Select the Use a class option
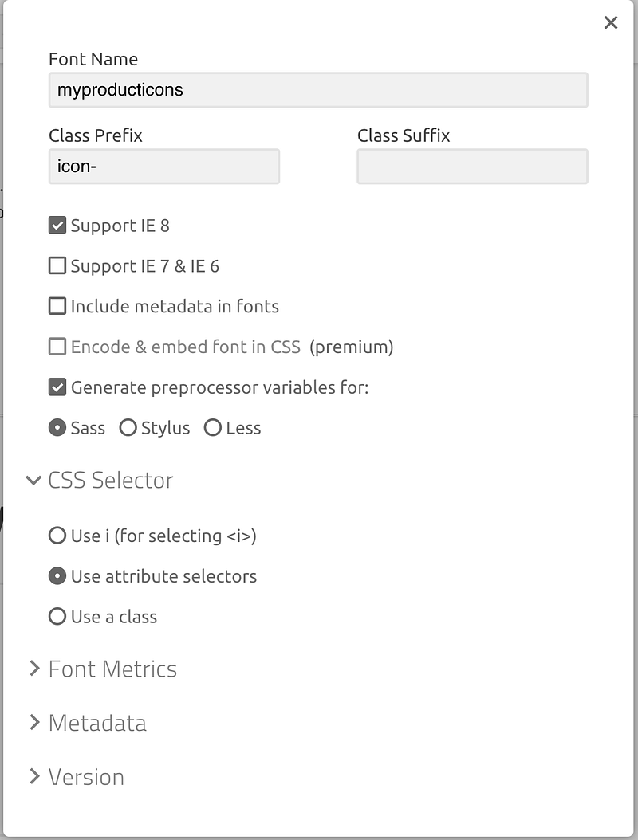The width and height of the screenshot is (638, 840). [x=57, y=617]
